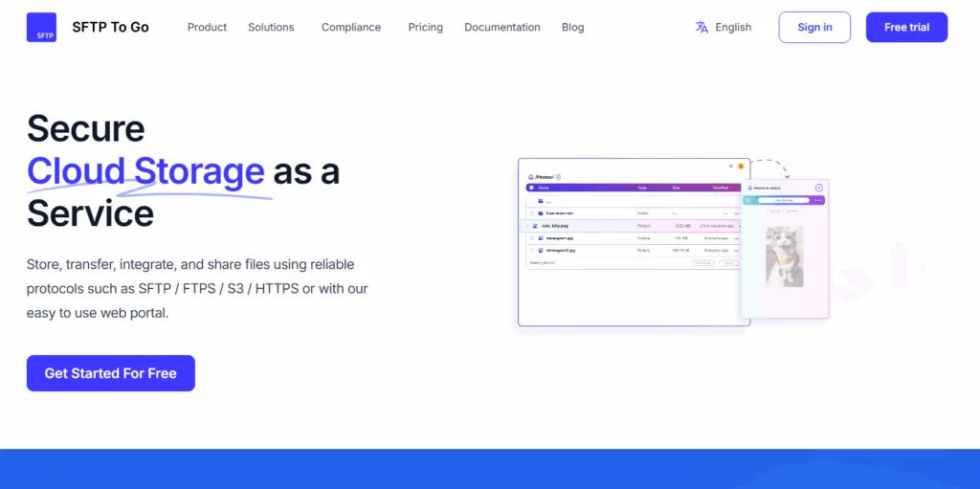
Task: Tick the checkbox for stereogram.jpg
Action: pos(531,238)
